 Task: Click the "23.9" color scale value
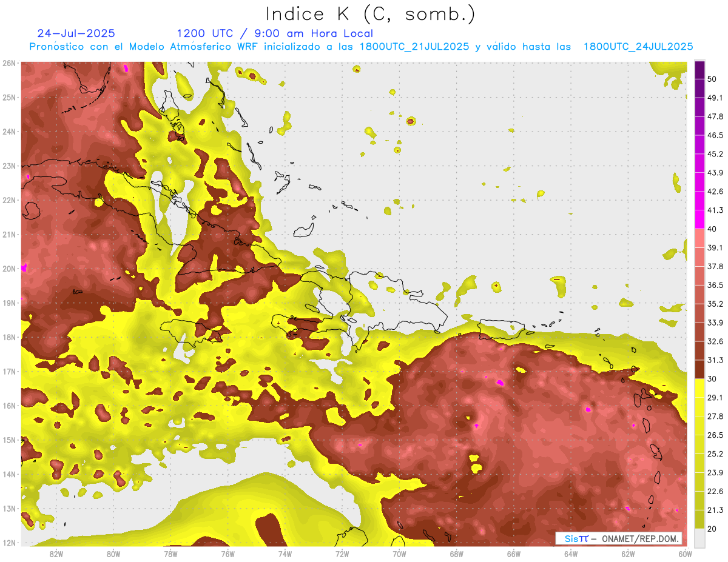tap(715, 473)
